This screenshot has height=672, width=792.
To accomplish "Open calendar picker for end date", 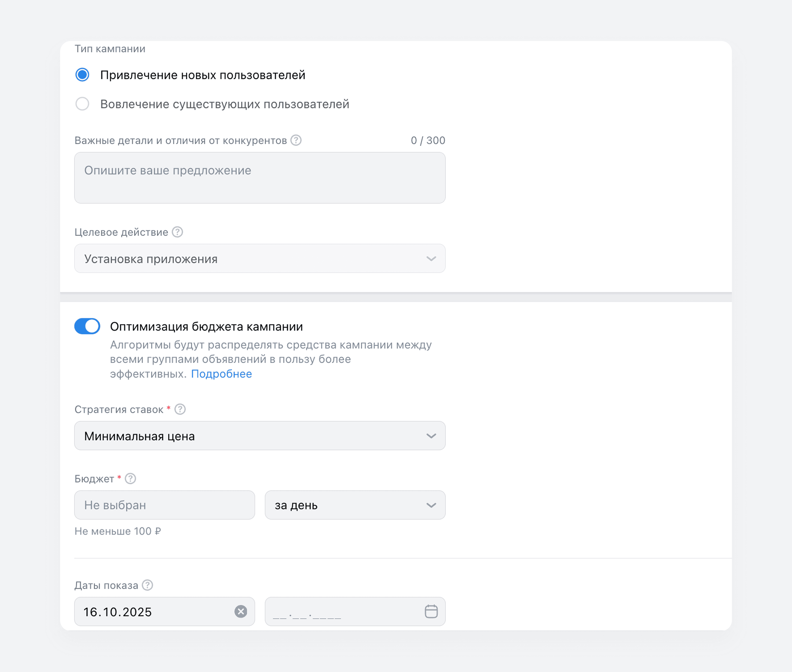I will (x=431, y=611).
